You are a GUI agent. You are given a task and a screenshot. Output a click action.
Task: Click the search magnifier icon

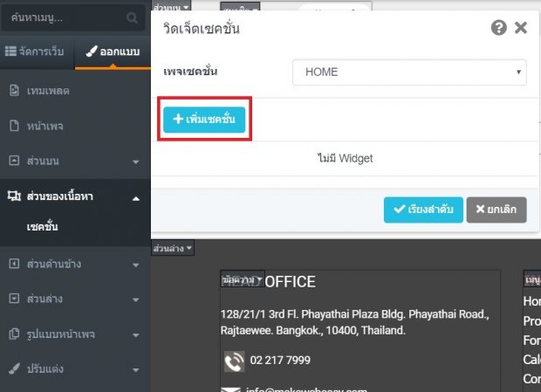[132, 17]
